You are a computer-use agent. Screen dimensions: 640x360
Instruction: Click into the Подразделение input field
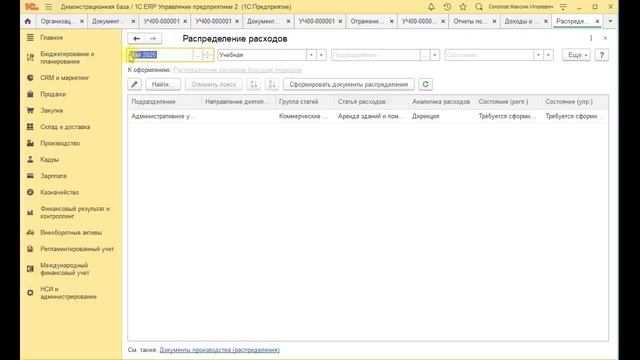376,55
